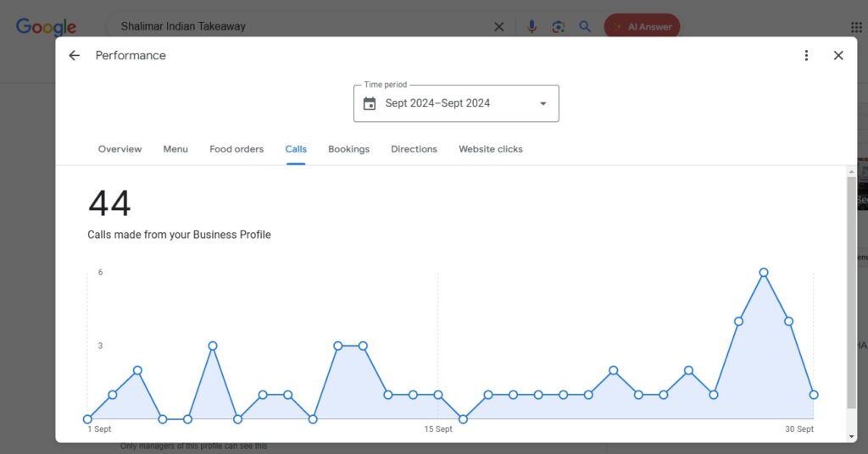
Task: Select the Bookings tab
Action: [x=348, y=149]
